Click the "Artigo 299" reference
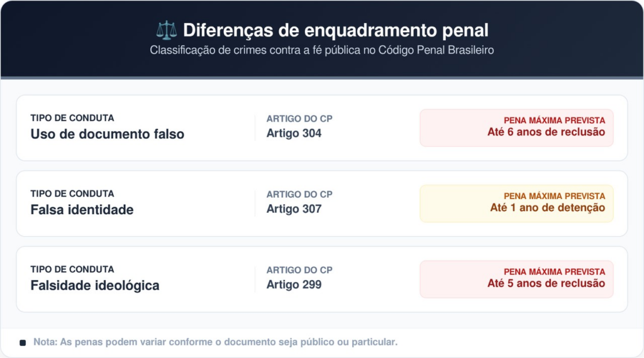 coord(294,284)
